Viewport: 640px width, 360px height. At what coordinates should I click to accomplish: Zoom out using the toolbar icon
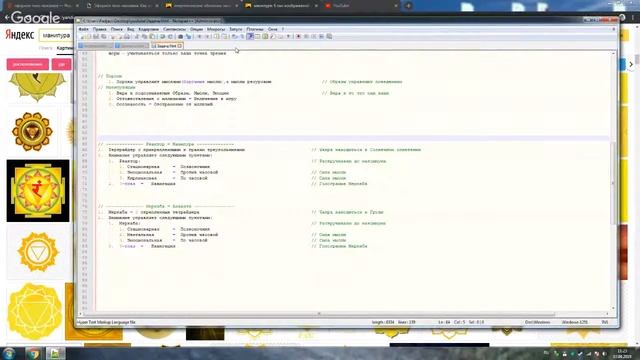point(207,37)
